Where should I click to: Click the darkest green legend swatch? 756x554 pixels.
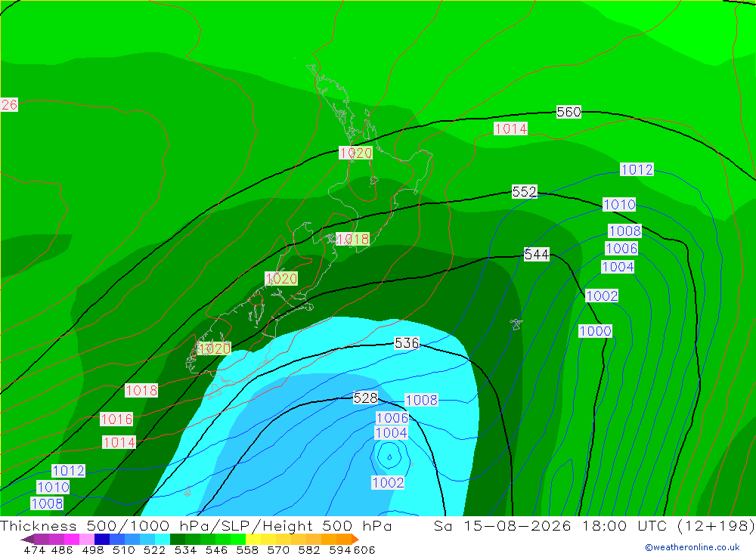coord(178,539)
